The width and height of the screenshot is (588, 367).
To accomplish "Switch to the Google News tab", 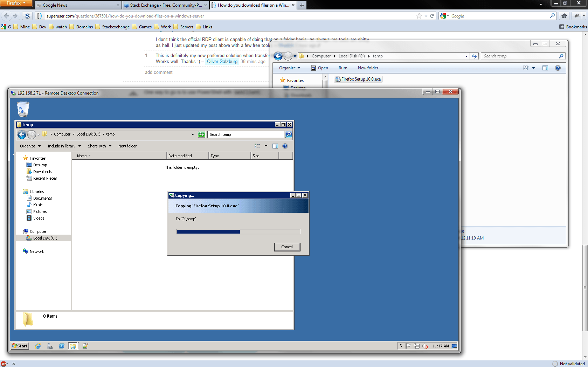I will (78, 5).
